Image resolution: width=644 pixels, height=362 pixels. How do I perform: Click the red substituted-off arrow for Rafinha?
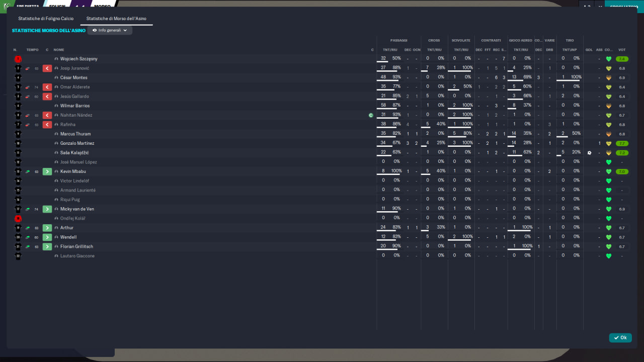coord(47,125)
